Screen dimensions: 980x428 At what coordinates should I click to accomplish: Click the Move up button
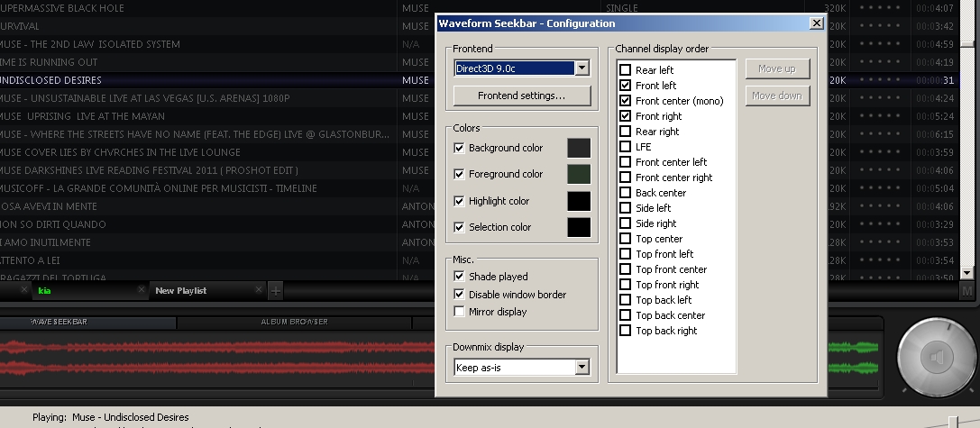click(x=777, y=68)
